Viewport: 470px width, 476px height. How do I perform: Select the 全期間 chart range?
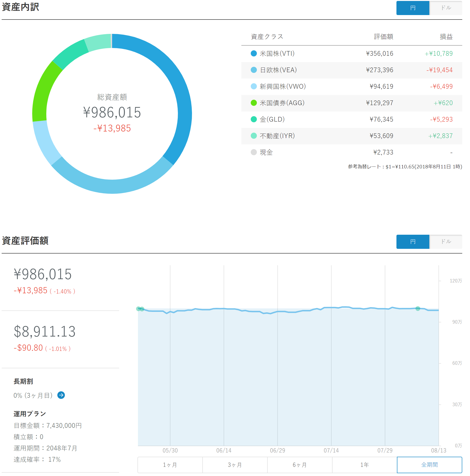pos(429,465)
